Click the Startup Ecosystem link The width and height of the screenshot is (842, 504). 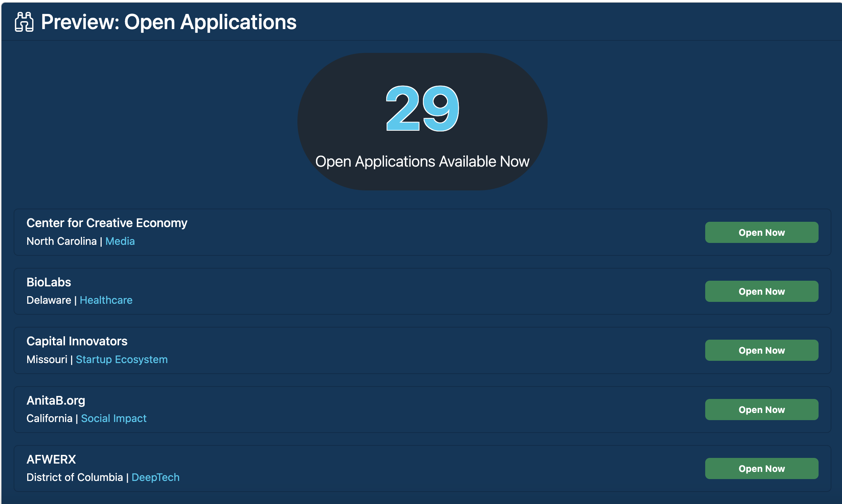[x=121, y=359]
